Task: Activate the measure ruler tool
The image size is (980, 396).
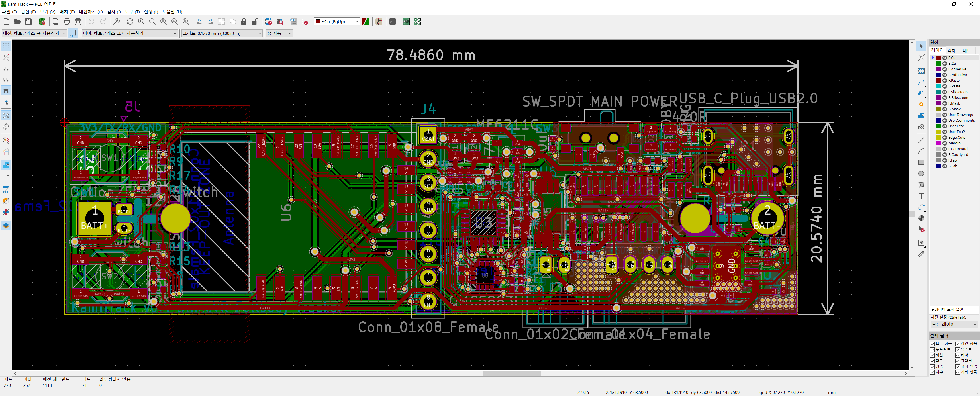Action: (x=921, y=254)
